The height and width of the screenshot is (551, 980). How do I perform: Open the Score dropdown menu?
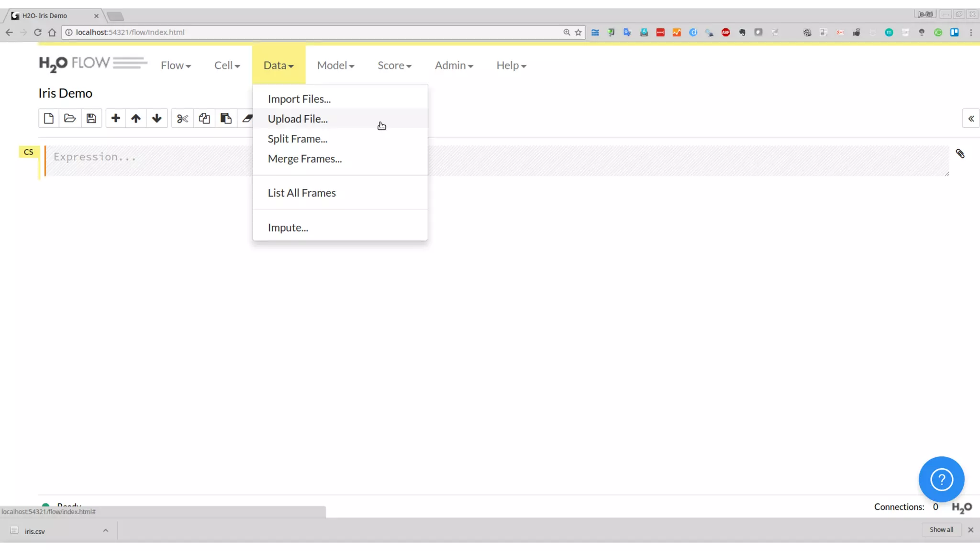(x=394, y=66)
